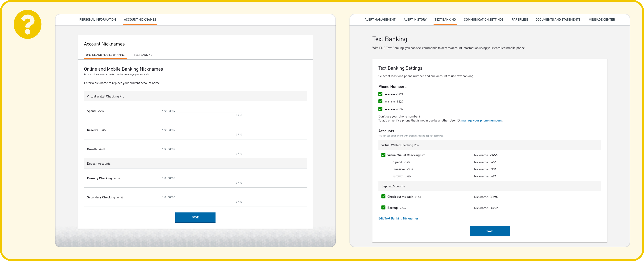Open Documents and Statements tab
Image resolution: width=644 pixels, height=261 pixels.
(558, 19)
